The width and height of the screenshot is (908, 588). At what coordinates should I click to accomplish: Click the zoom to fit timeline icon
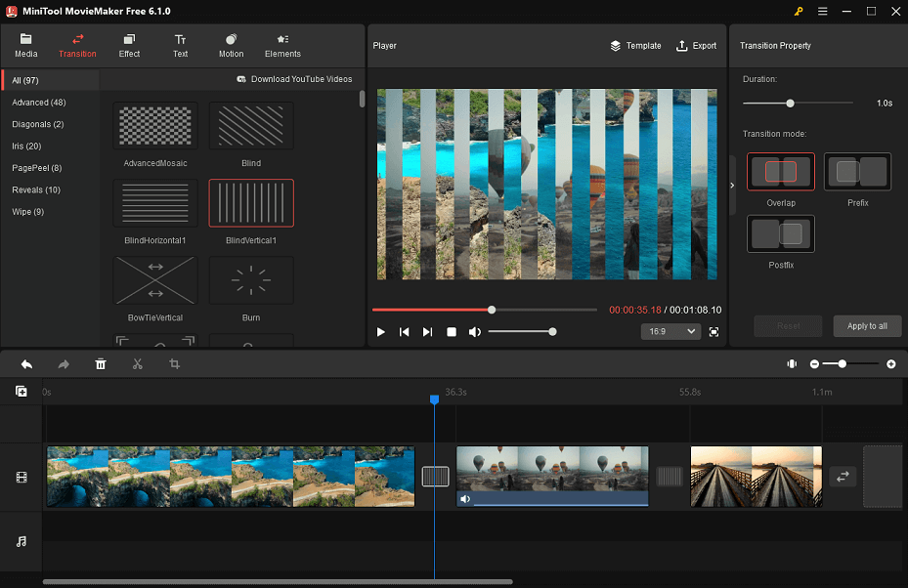point(792,364)
